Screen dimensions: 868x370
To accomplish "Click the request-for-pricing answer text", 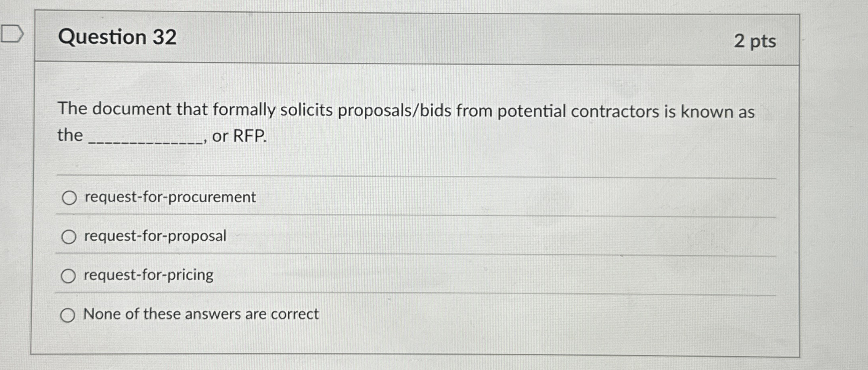I will pos(148,275).
